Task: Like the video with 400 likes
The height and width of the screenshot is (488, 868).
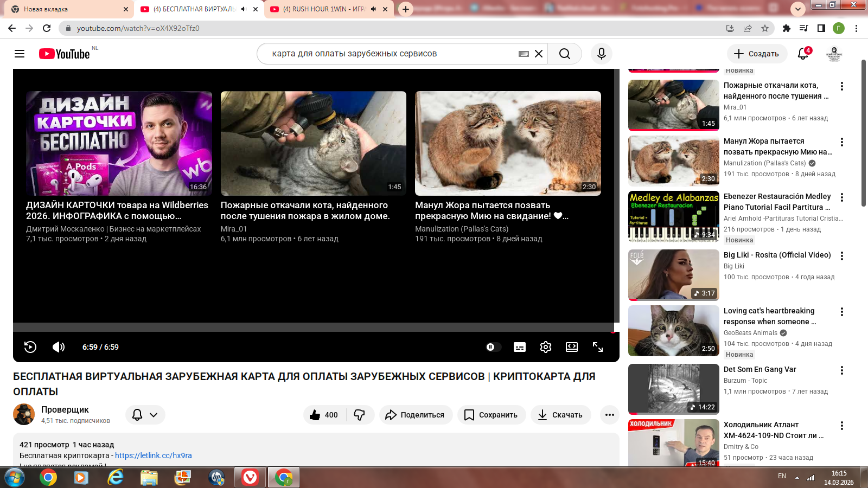Action: (x=324, y=415)
